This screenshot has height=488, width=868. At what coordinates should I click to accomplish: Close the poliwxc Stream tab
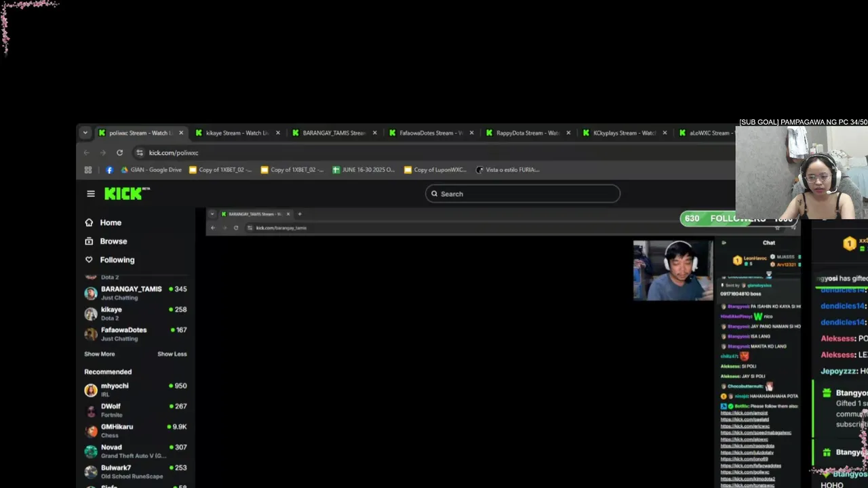[x=181, y=133]
